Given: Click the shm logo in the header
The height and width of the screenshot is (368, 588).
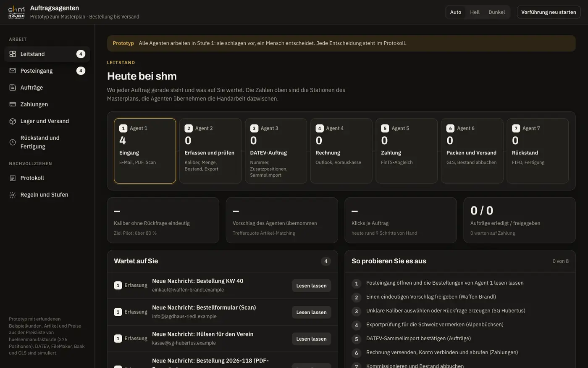Looking at the screenshot, I should [x=16, y=12].
